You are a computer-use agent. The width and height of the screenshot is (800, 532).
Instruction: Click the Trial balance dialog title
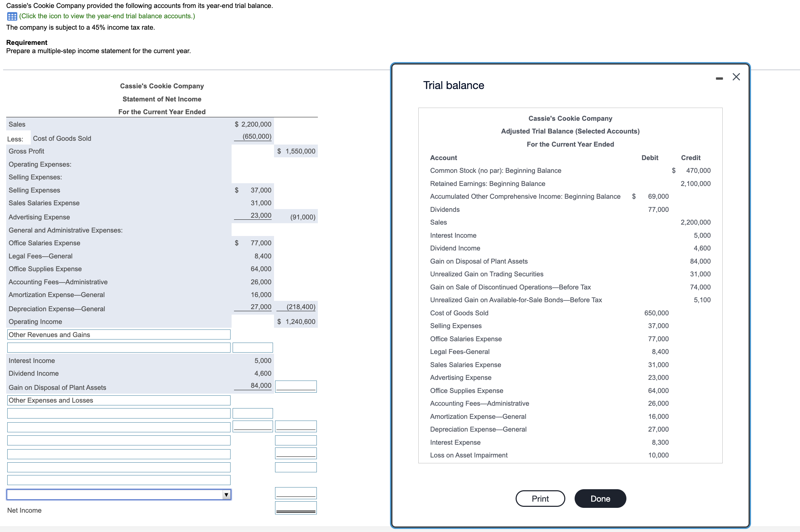click(453, 85)
